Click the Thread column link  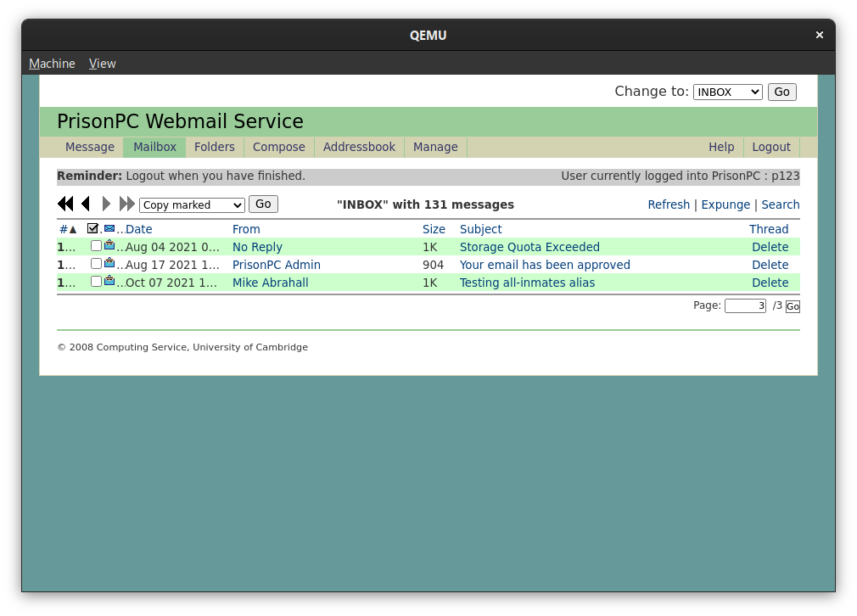769,230
